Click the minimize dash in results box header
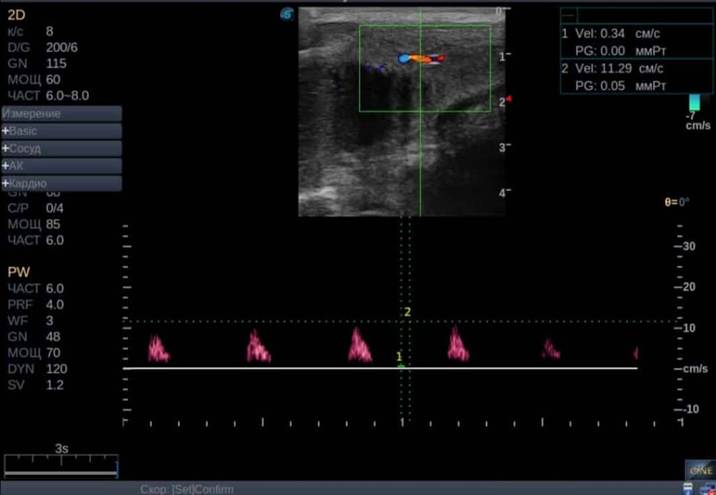 click(x=568, y=15)
